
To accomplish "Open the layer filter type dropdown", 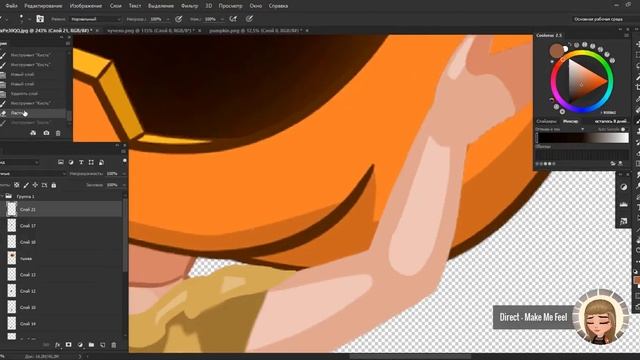I will pos(20,162).
